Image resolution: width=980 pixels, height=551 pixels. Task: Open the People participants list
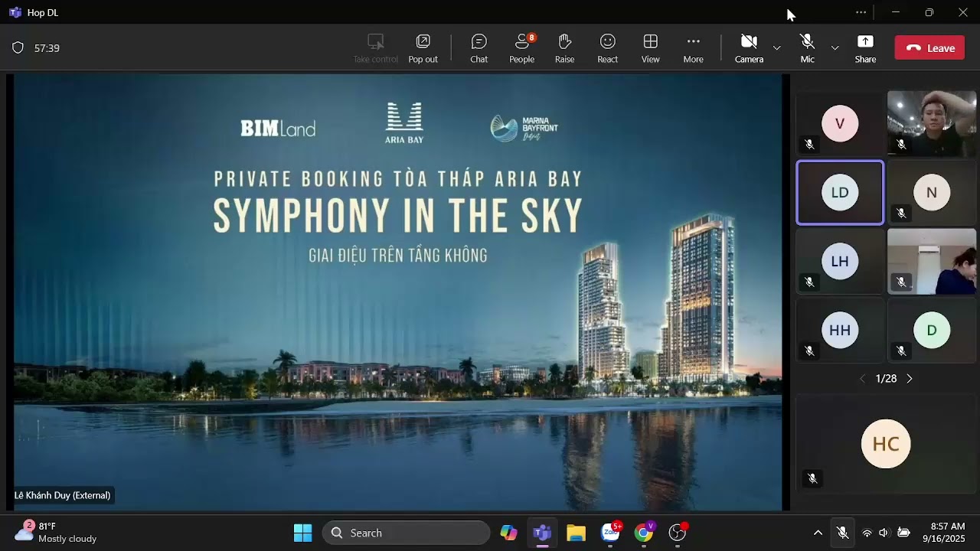pos(522,48)
